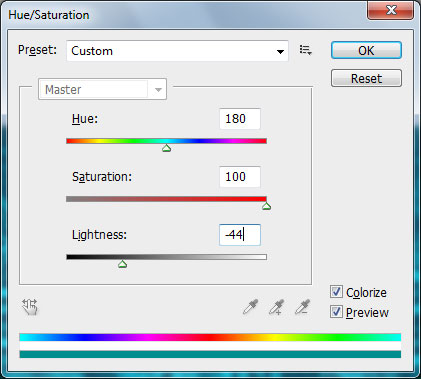Click the Lightness field showing -44
Image resolution: width=421 pixels, height=379 pixels.
point(240,235)
